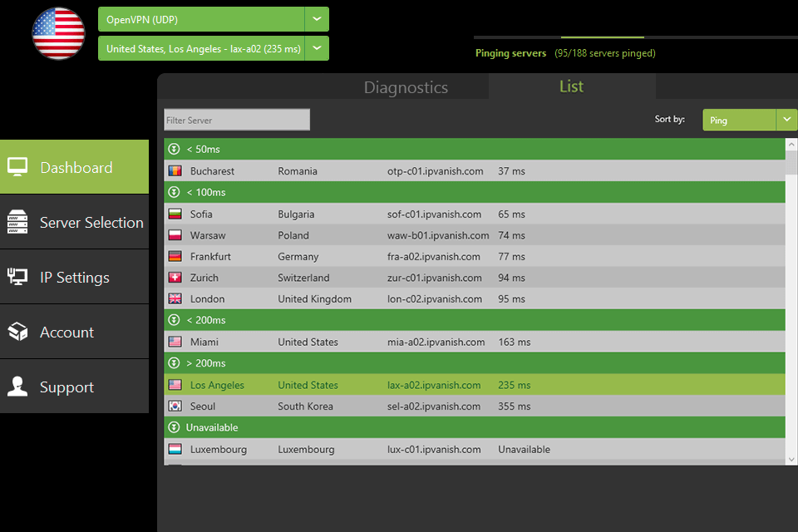
Task: Click the protocol dropdown arrow
Action: [x=317, y=19]
